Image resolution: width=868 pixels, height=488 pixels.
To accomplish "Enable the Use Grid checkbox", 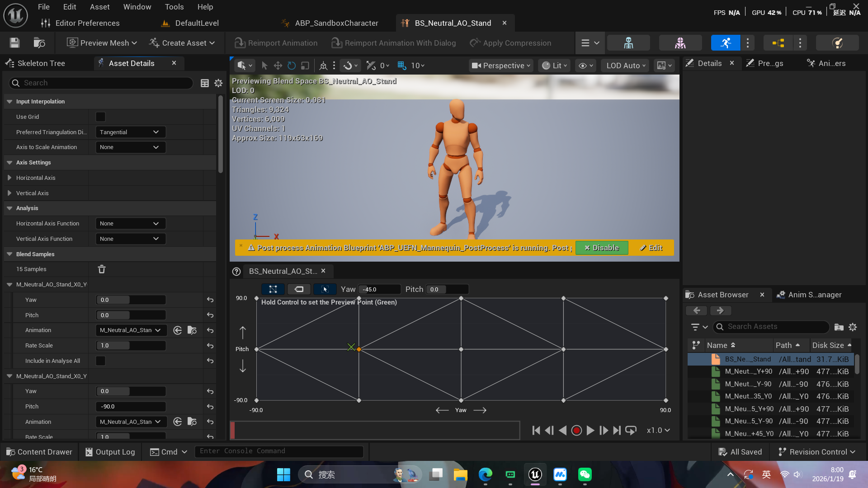I will [x=100, y=117].
